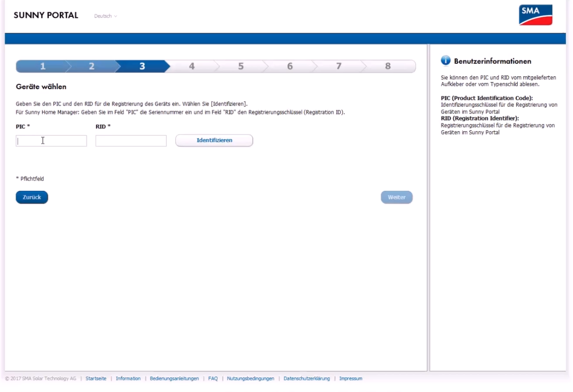The image size is (573, 392).
Task: Select wizard step 3
Action: point(142,67)
